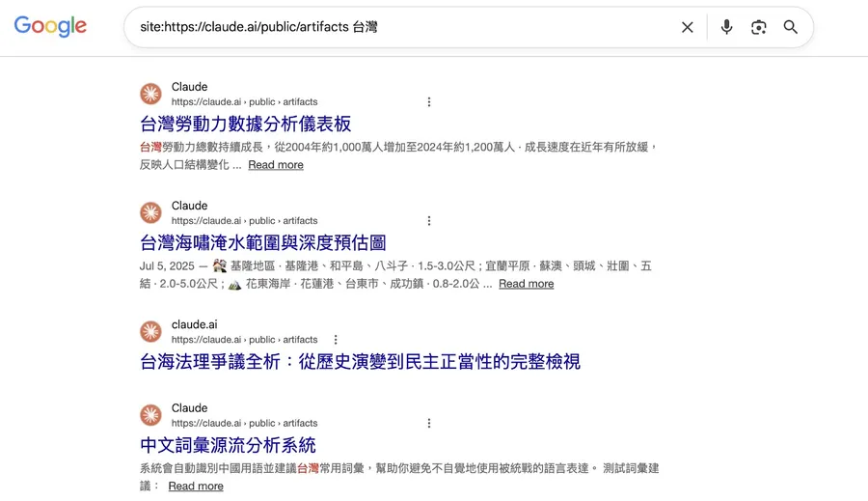Start voice search with microphone icon
The height and width of the screenshot is (501, 868).
click(726, 27)
